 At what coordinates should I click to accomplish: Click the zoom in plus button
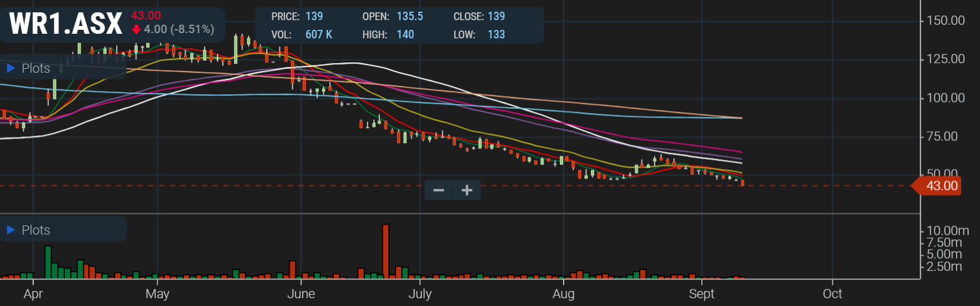[467, 190]
